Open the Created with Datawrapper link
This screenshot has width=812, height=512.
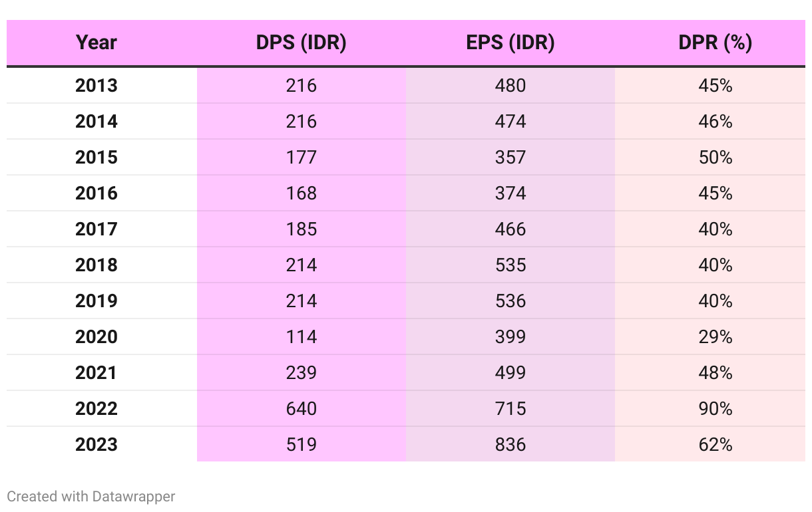click(x=91, y=496)
